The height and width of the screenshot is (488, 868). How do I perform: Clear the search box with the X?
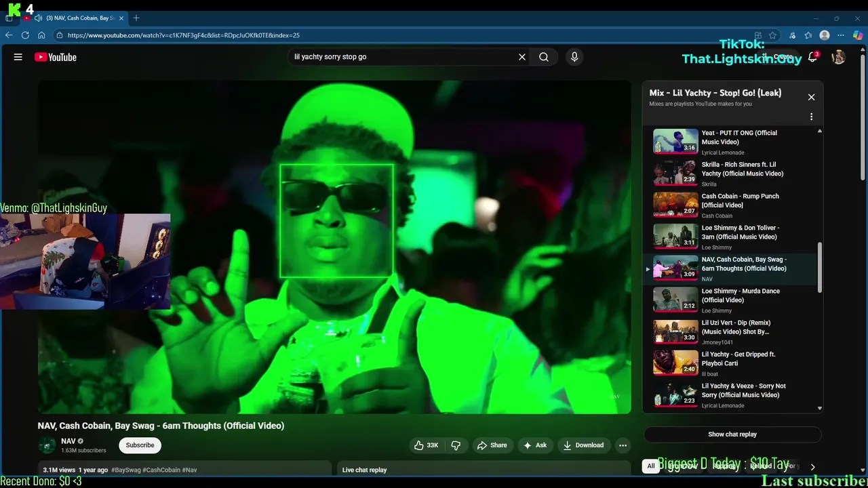522,57
